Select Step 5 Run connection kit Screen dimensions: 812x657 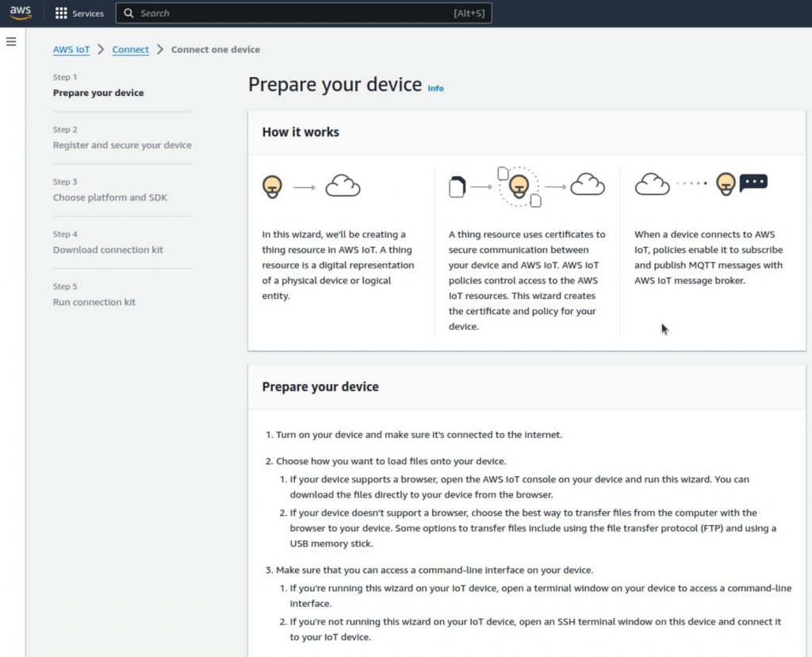[94, 302]
